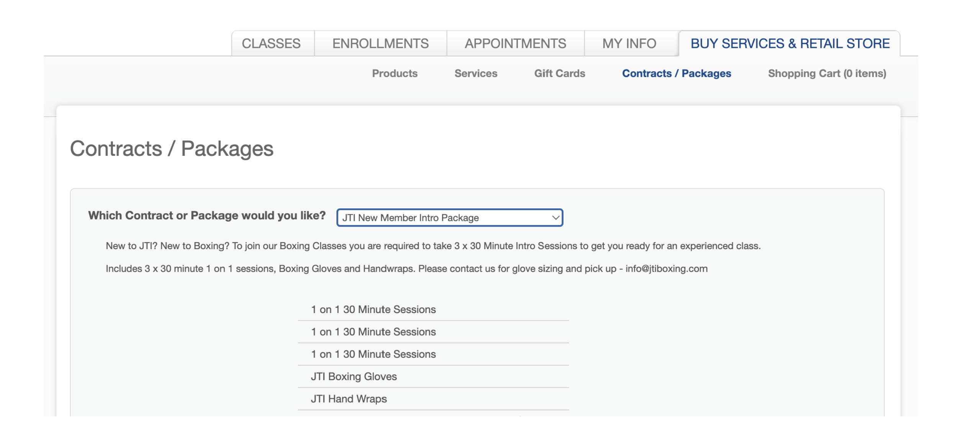View Shopping Cart (0 items)
The width and height of the screenshot is (980, 447).
(827, 73)
